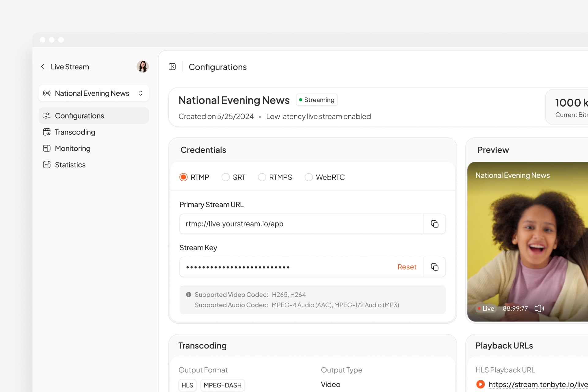Image resolution: width=588 pixels, height=392 pixels.
Task: Click the Configurations sliders icon in the sidebar
Action: tap(47, 116)
